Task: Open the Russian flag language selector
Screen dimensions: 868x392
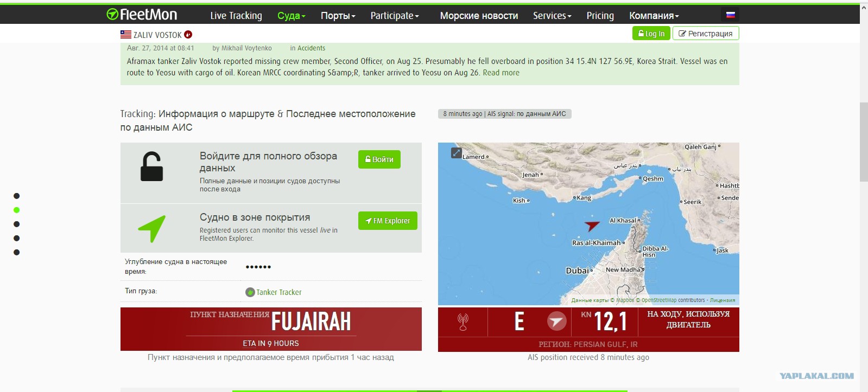Action: [x=730, y=15]
